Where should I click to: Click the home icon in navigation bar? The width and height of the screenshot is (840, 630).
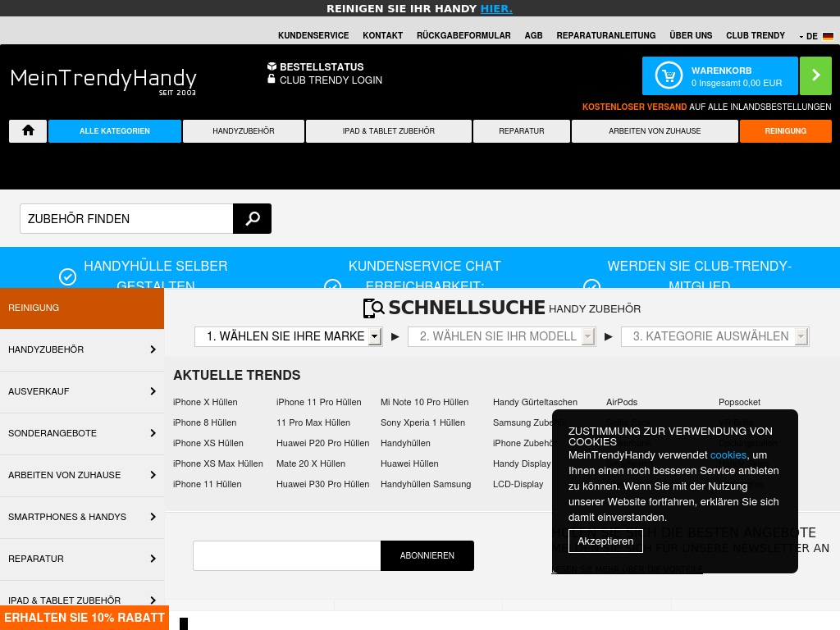[x=28, y=131]
